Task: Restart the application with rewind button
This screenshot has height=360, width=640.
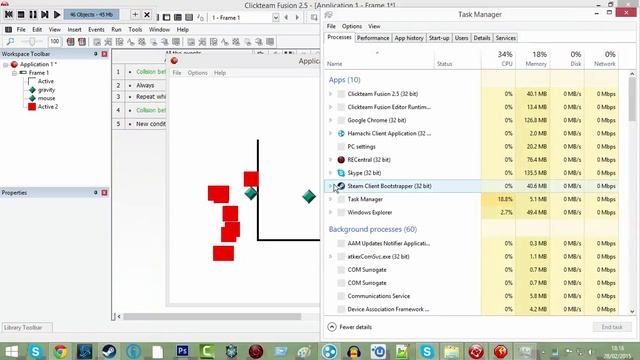Action: pos(9,15)
